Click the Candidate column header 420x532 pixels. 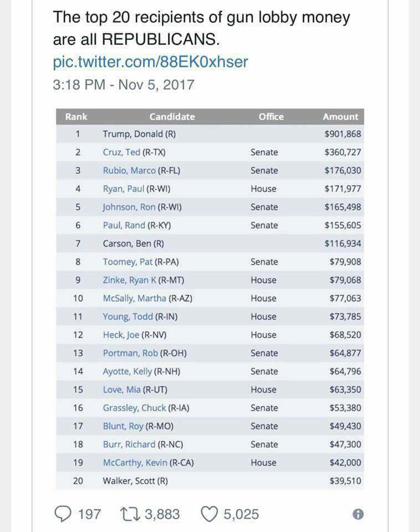[172, 117]
